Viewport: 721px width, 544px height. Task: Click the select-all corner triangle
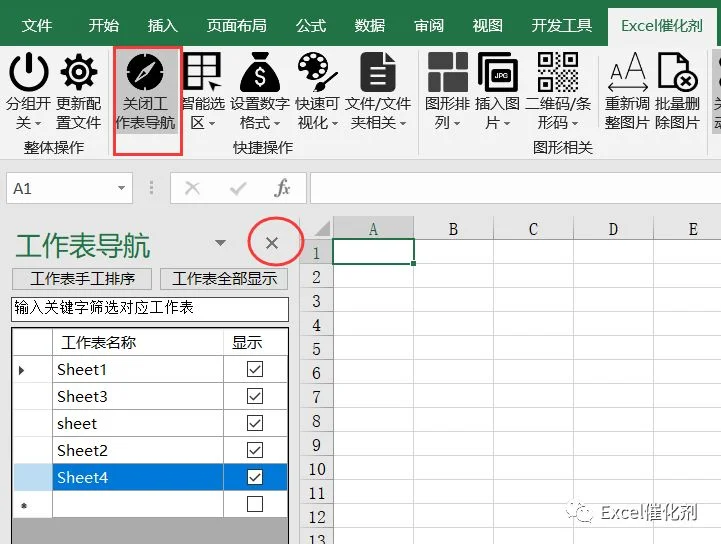(322, 229)
